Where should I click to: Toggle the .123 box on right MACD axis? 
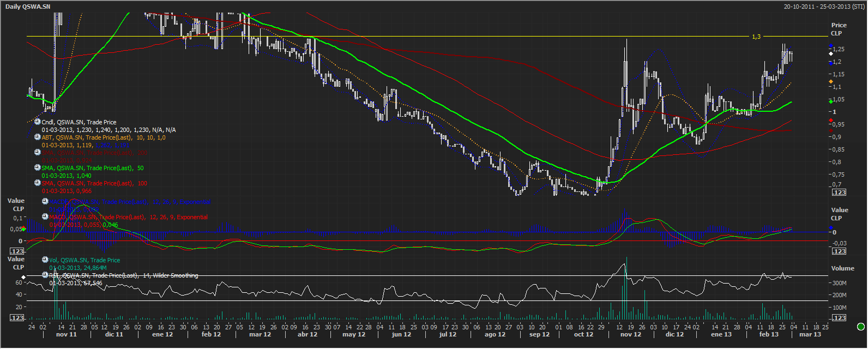839,251
